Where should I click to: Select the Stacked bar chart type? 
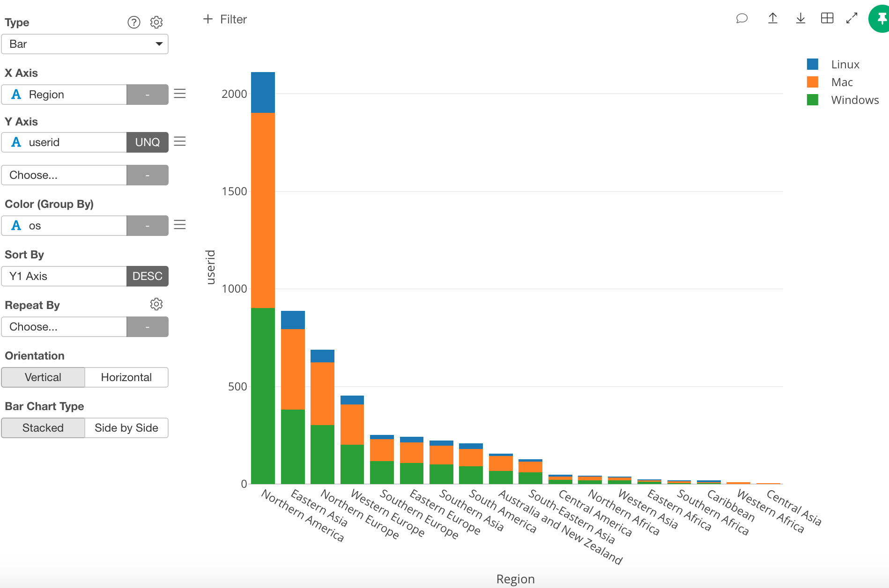point(43,428)
